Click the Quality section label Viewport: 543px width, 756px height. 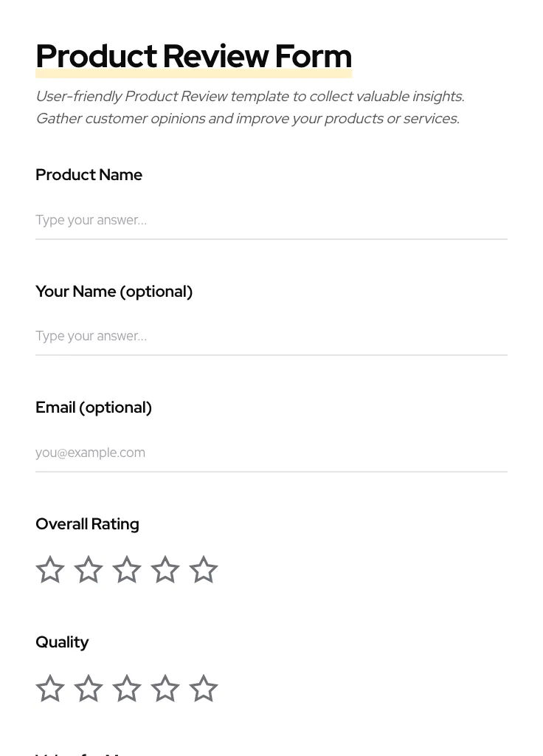point(62,642)
